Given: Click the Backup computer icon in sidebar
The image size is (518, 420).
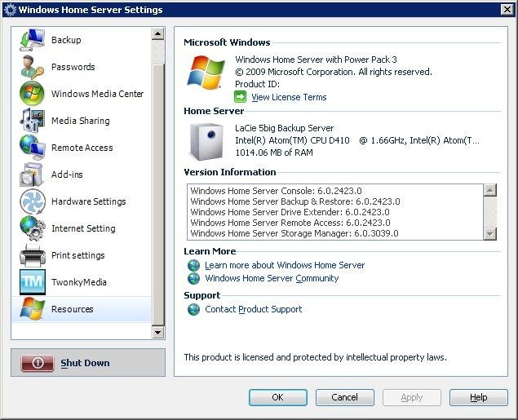Looking at the screenshot, I should [x=32, y=40].
